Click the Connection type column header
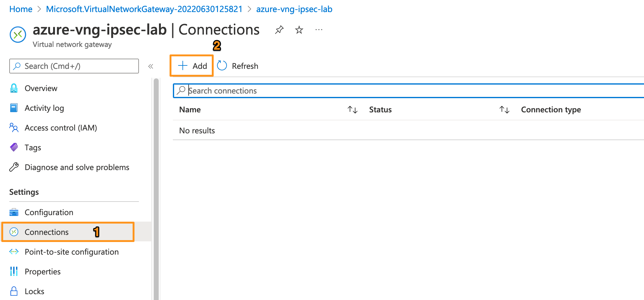 pos(551,110)
